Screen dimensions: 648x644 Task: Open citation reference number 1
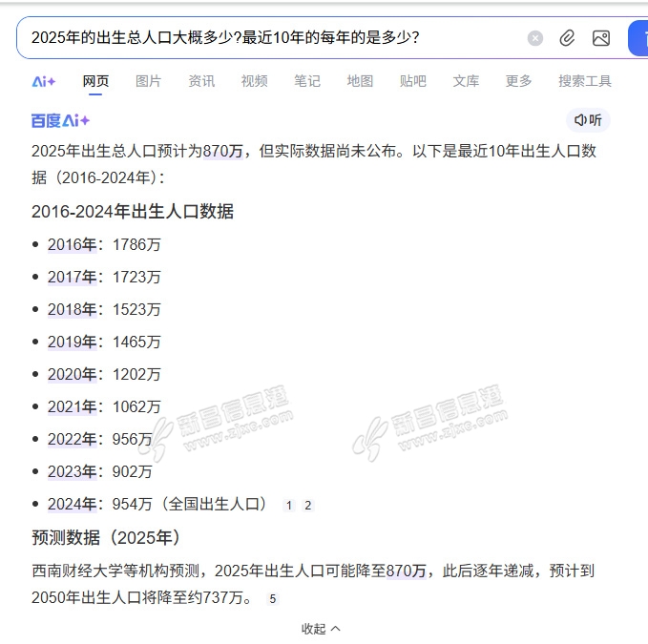click(x=289, y=506)
